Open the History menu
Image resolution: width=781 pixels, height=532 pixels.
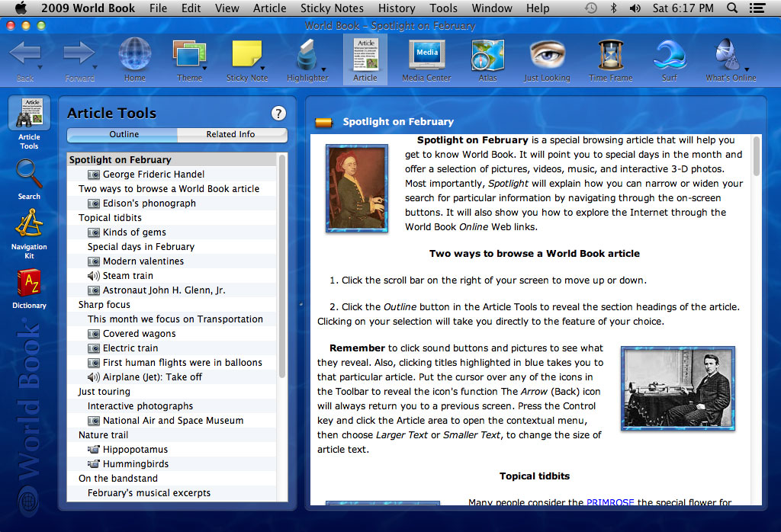(397, 8)
